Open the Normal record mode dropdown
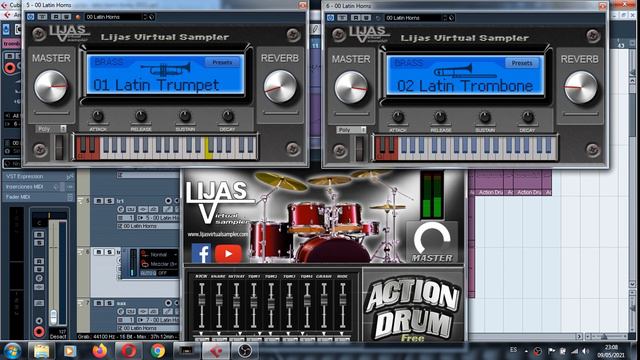640x360 pixels. (159, 254)
